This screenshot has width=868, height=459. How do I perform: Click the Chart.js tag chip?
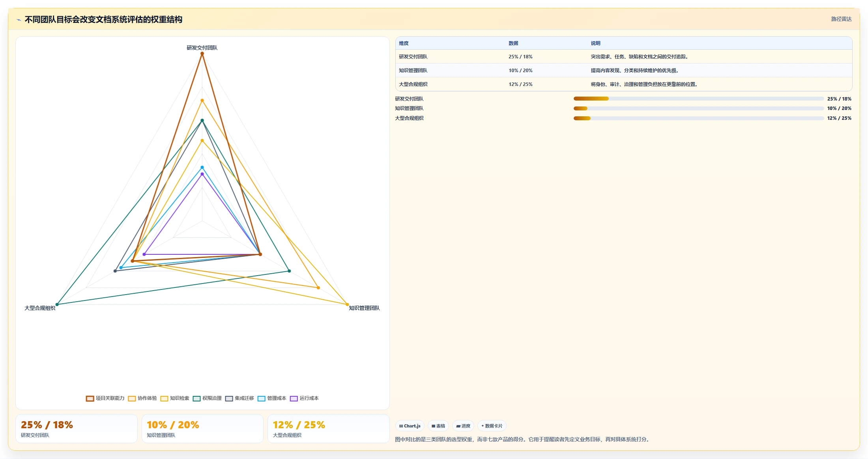tap(410, 426)
